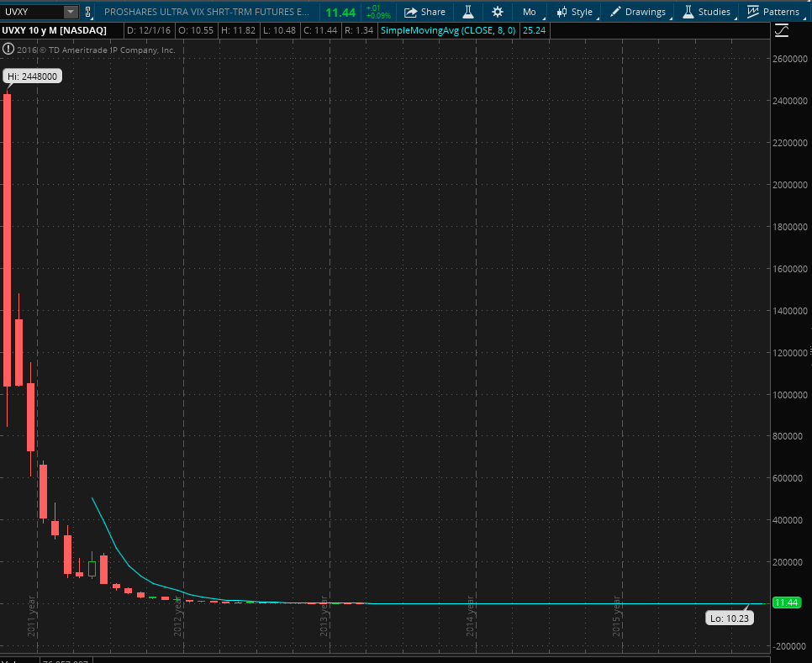Click the D: 12/1/16 date field
Screen dimensions: 812x663
149,30
